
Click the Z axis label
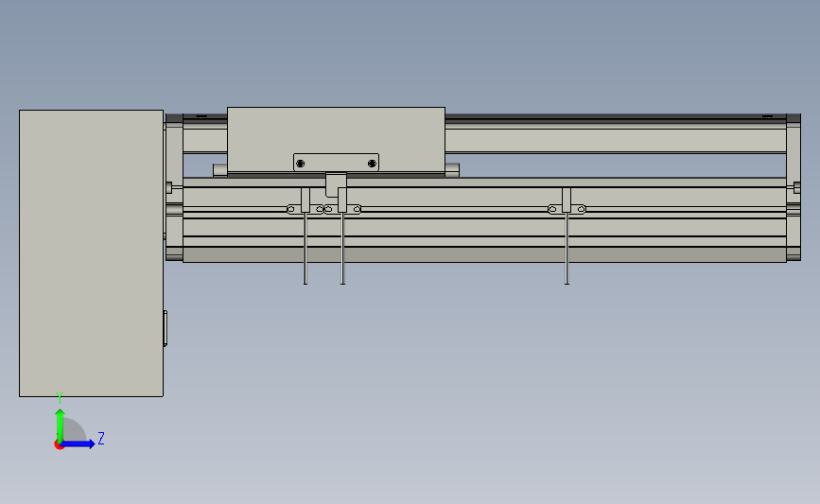[101, 438]
